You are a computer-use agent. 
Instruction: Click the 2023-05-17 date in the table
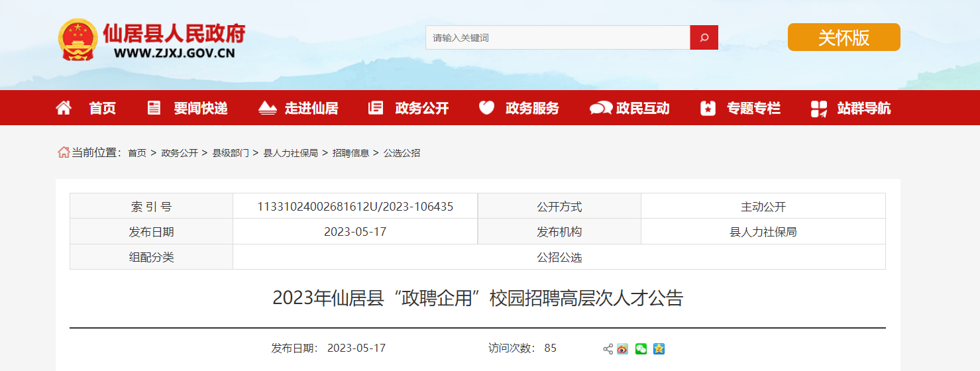[355, 232]
